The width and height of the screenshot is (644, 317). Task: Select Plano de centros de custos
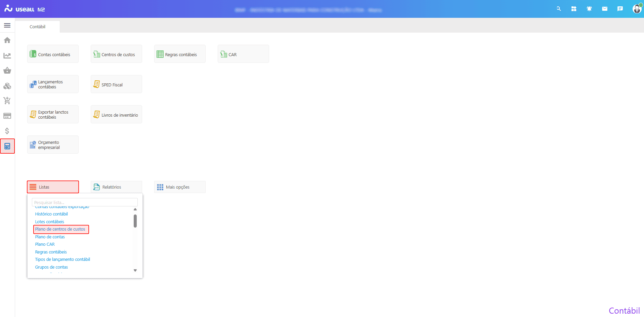click(x=60, y=229)
